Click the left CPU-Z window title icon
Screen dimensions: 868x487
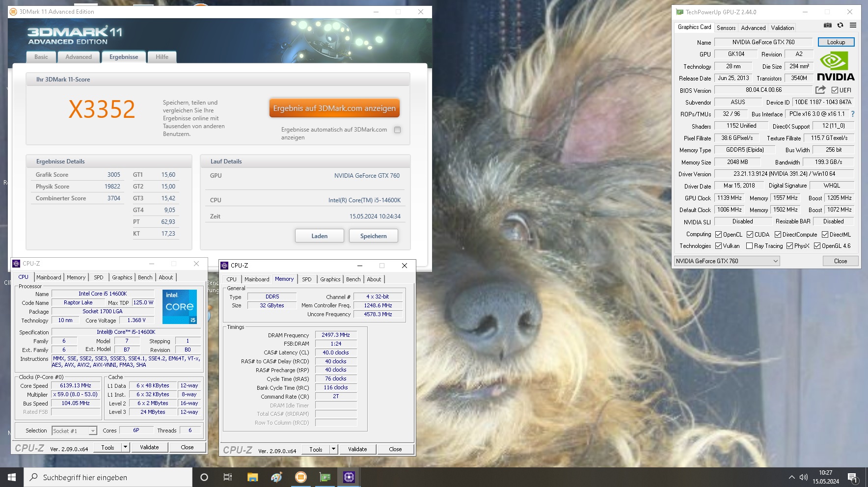(x=16, y=264)
